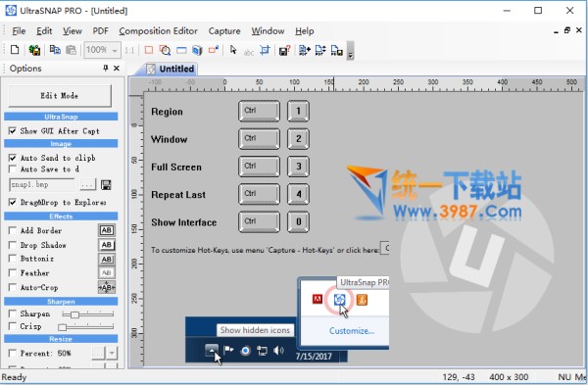
Task: Enable Auto Save to disk checkbox
Action: 13,169
